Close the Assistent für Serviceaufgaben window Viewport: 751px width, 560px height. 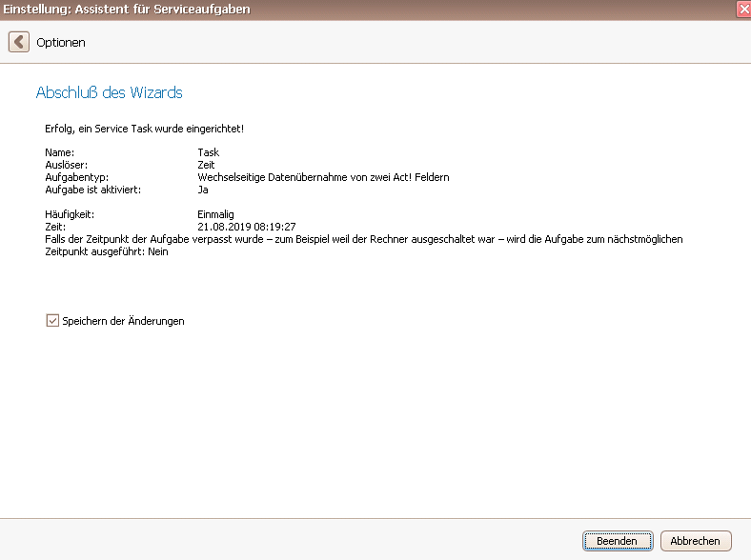[743, 10]
